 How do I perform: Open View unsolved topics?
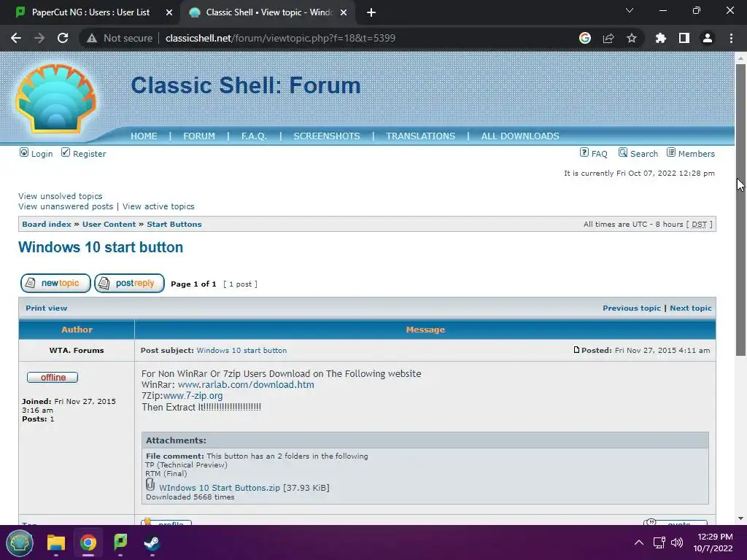(x=61, y=196)
